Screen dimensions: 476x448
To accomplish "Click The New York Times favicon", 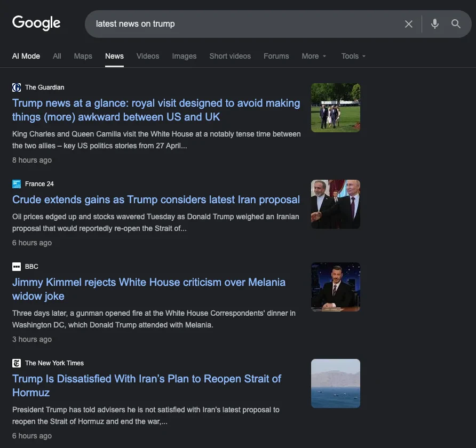I will coord(17,363).
